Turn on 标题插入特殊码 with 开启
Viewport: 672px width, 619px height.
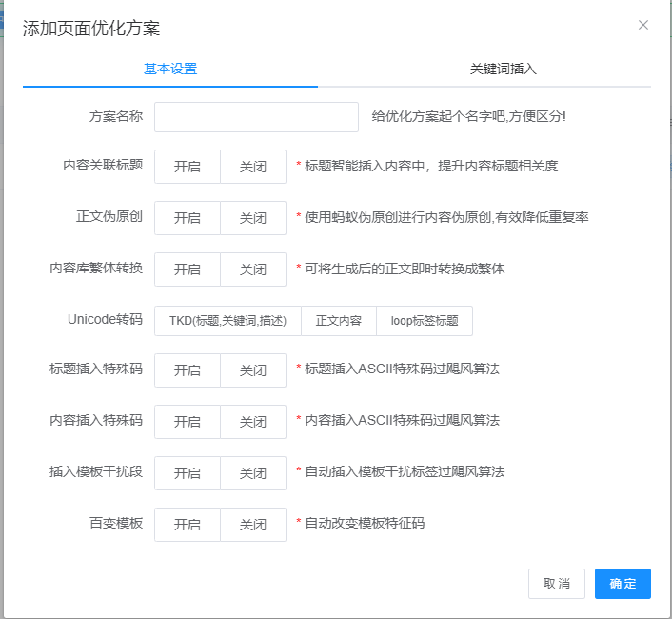(188, 370)
